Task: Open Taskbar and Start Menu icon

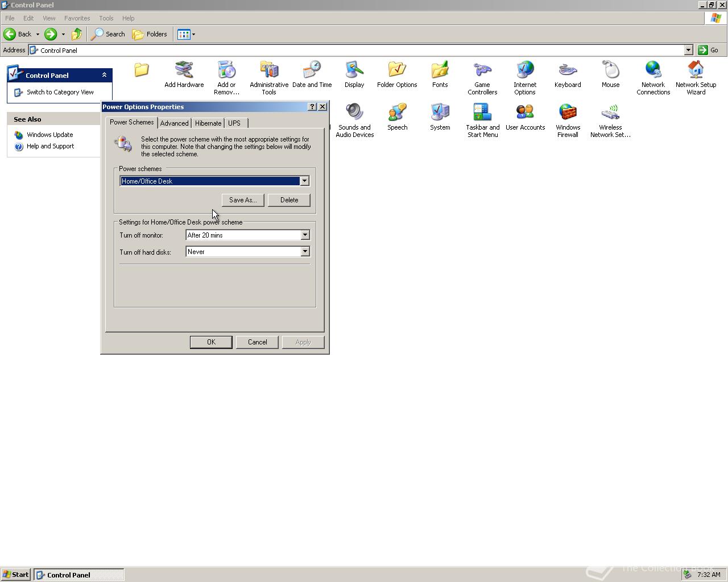Action: pos(482,120)
